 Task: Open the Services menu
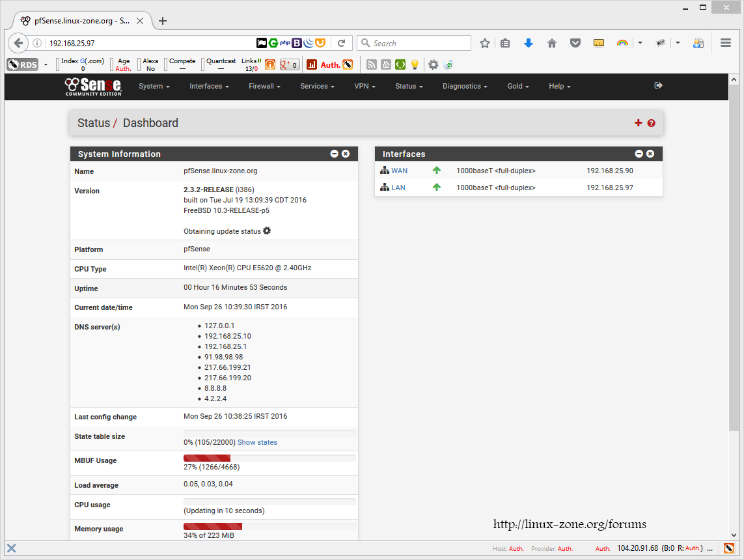[317, 86]
